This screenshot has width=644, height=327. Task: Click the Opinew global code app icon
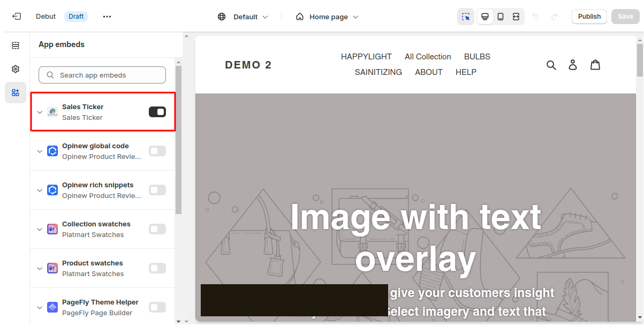coord(52,151)
